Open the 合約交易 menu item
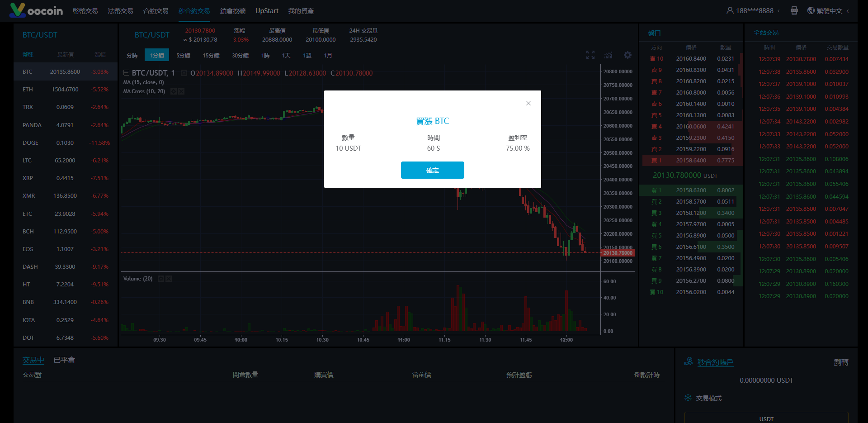This screenshot has width=868, height=423. click(x=156, y=10)
